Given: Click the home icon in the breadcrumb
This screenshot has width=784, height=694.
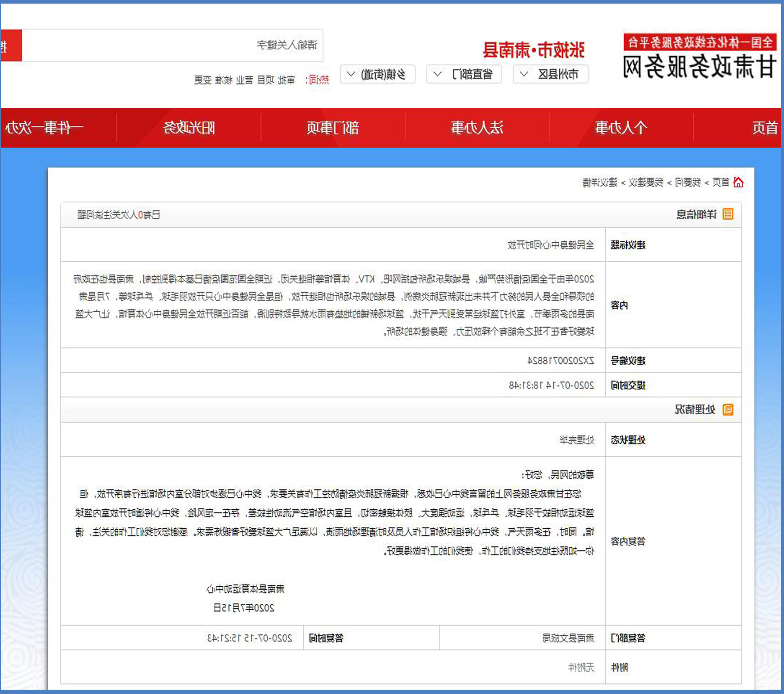Looking at the screenshot, I should tap(738, 182).
